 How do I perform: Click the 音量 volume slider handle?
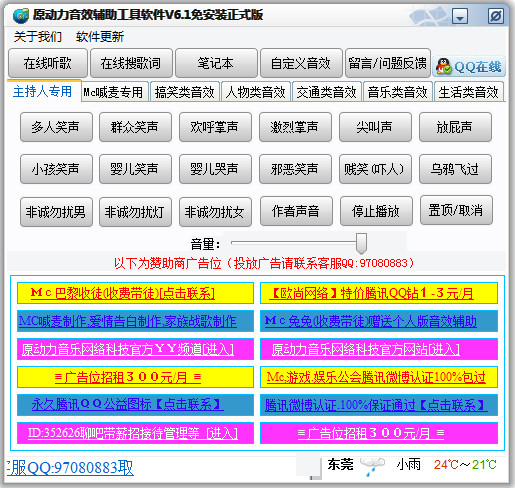[361, 243]
